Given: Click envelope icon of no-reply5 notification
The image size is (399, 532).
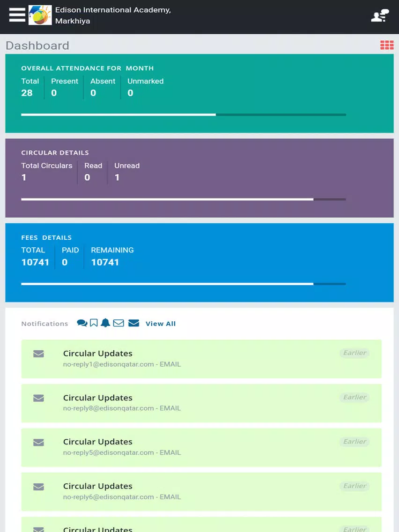Looking at the screenshot, I should pyautogui.click(x=39, y=443).
